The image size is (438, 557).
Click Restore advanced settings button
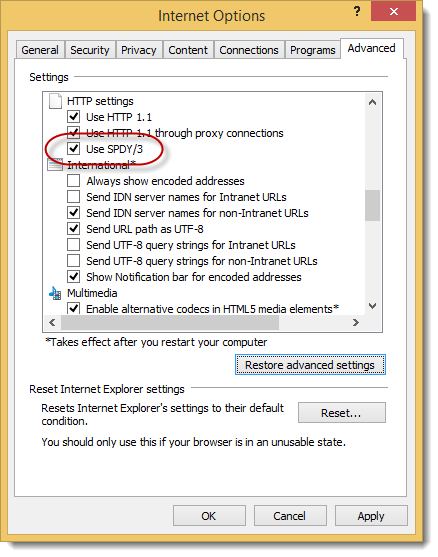(310, 365)
